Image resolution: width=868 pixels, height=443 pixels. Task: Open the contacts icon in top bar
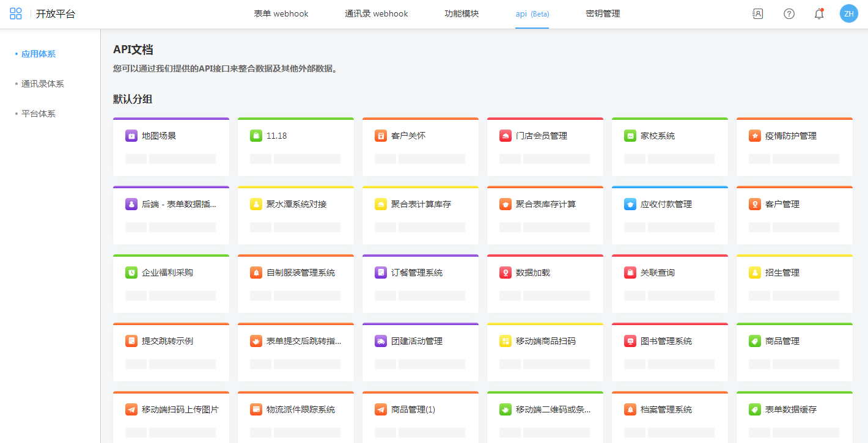tap(757, 13)
